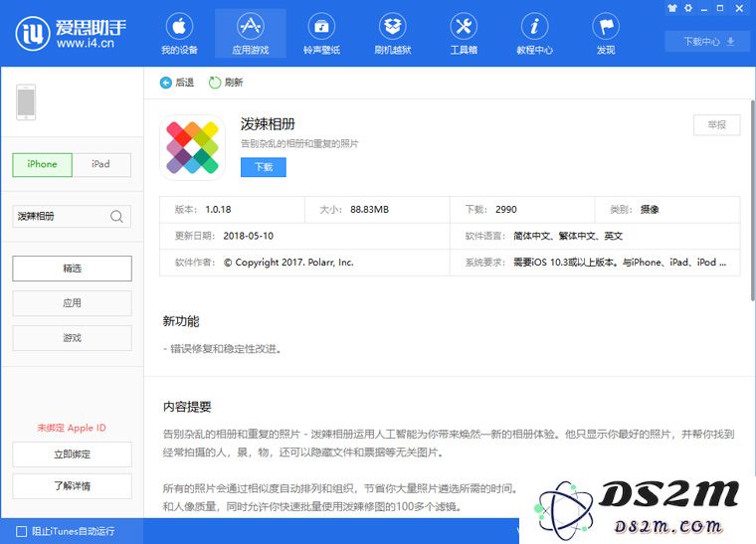Viewport: 756px width, 544px height.
Task: Open the 发现 discover section
Action: coord(606,33)
